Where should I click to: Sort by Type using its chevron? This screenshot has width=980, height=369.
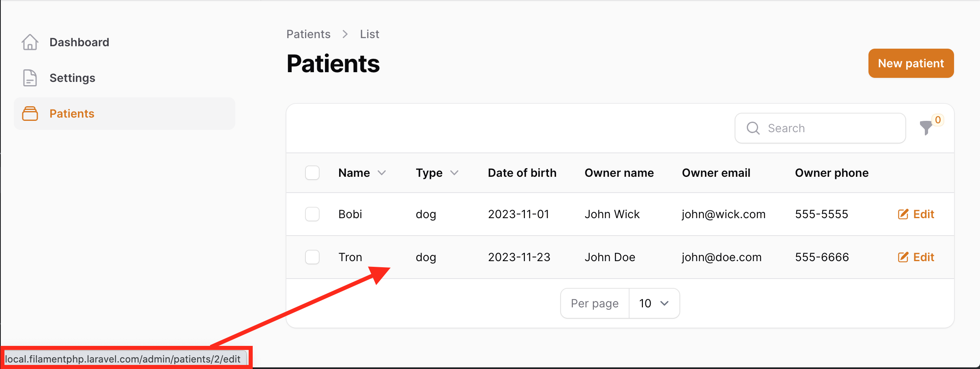454,173
